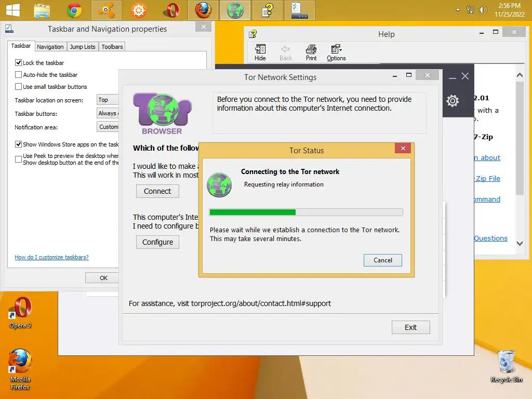Viewport: 532px width, 399px height.
Task: Open the 'about' link in Help
Action: [x=487, y=157]
